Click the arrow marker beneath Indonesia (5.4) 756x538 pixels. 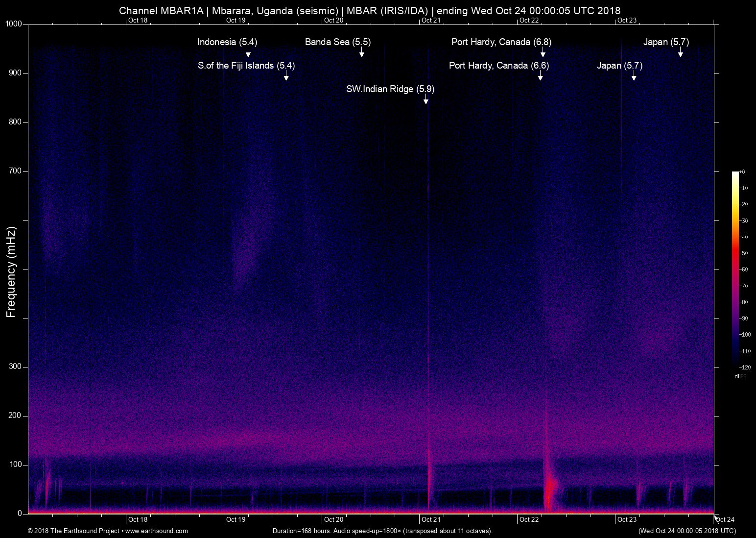[x=248, y=53]
